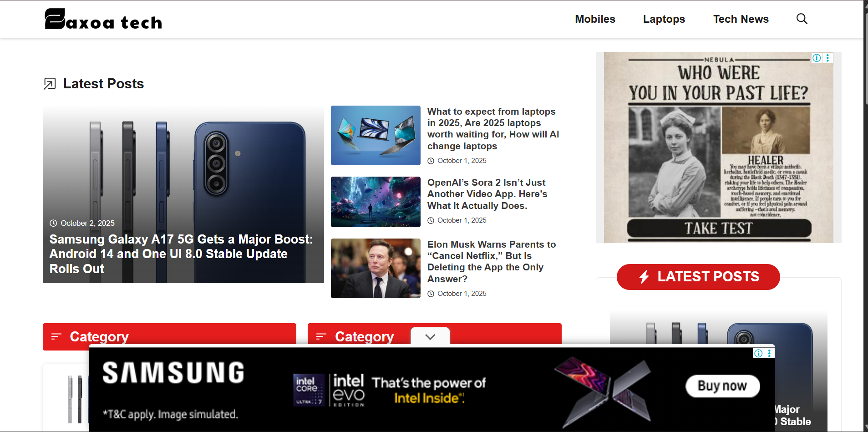Collapse the bottom ad using chevron tab
This screenshot has width=868, height=432.
pyautogui.click(x=430, y=337)
